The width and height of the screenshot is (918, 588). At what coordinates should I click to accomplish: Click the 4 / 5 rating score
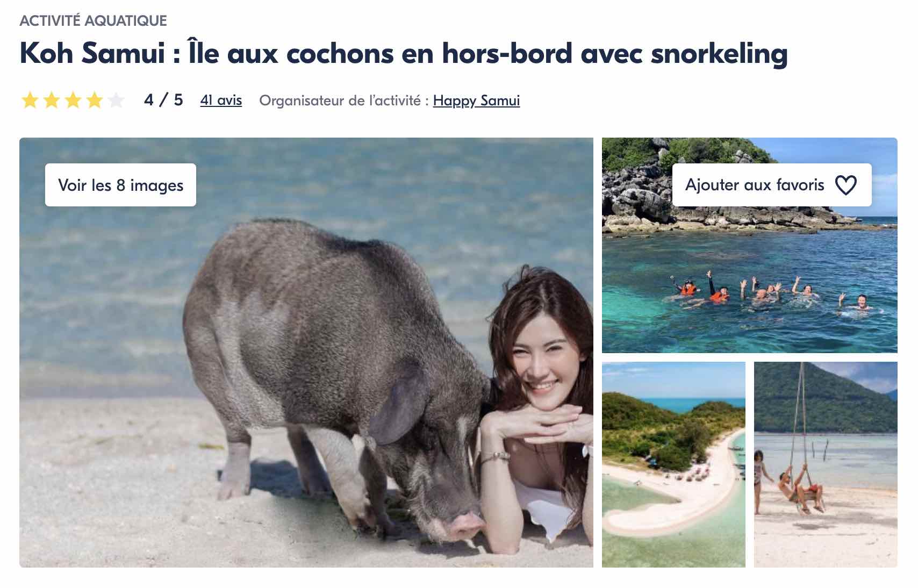163,100
